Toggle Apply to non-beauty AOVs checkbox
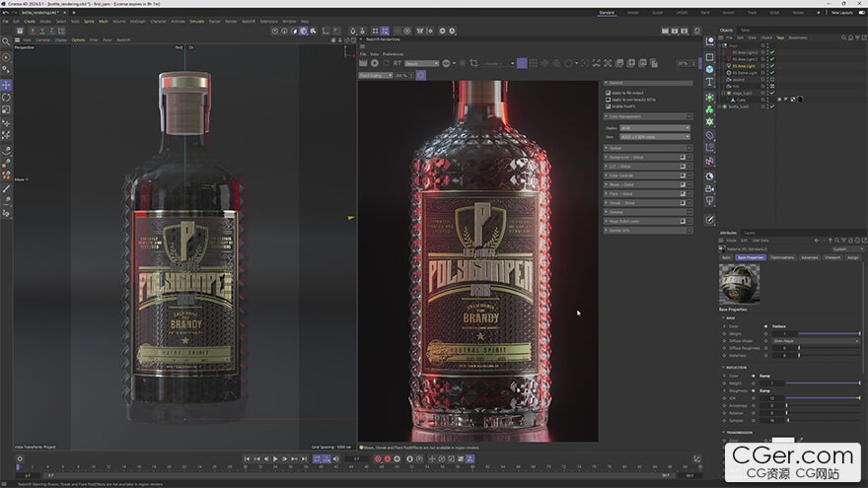 coord(609,100)
